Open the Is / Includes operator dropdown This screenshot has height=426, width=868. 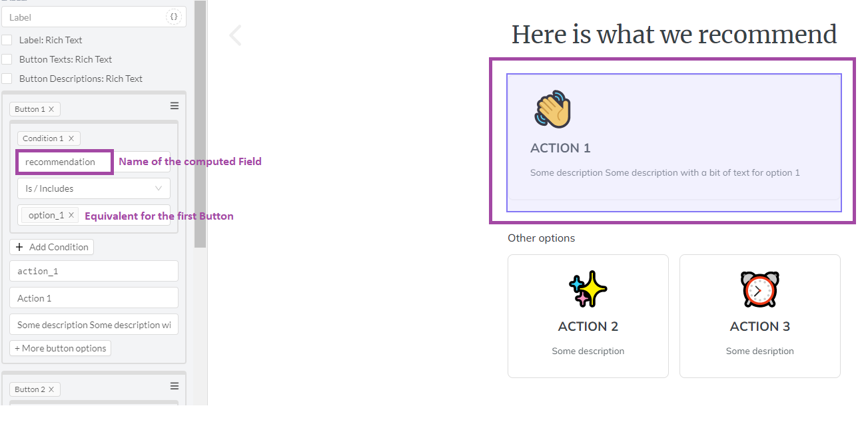(93, 188)
